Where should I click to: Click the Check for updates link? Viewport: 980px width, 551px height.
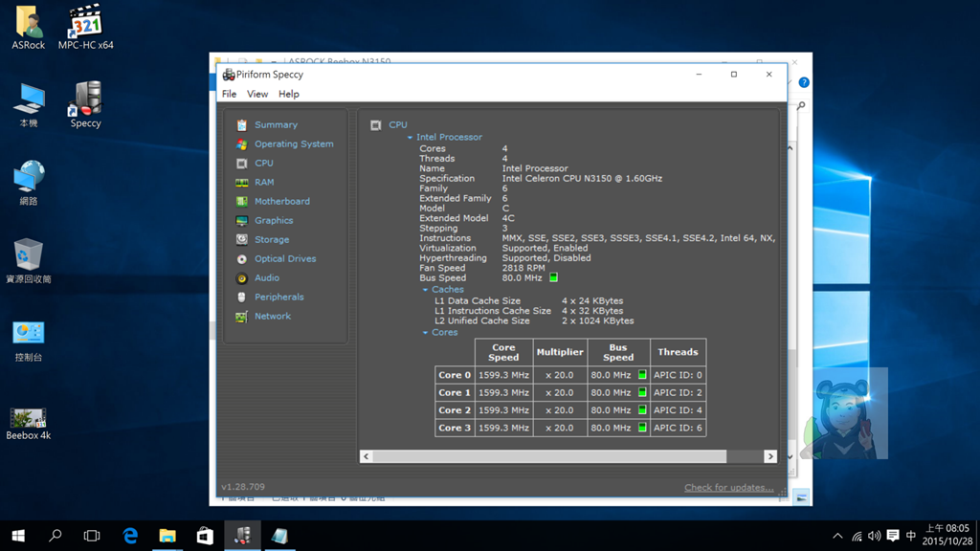[728, 488]
